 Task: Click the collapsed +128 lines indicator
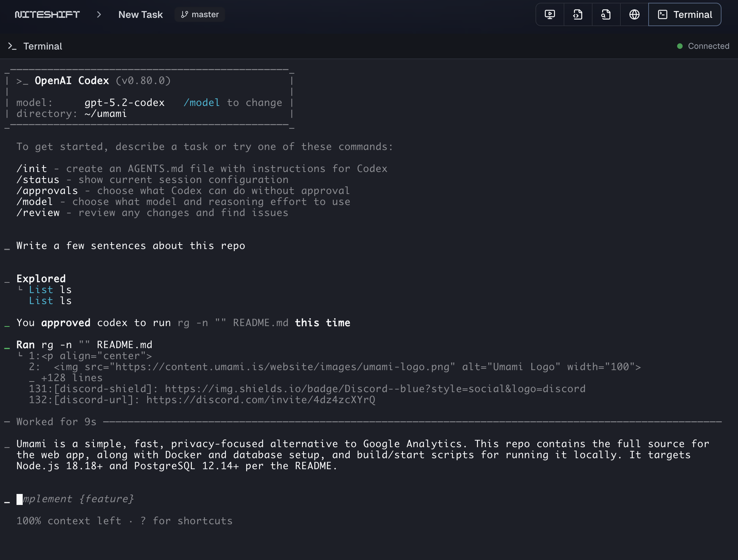click(x=72, y=378)
